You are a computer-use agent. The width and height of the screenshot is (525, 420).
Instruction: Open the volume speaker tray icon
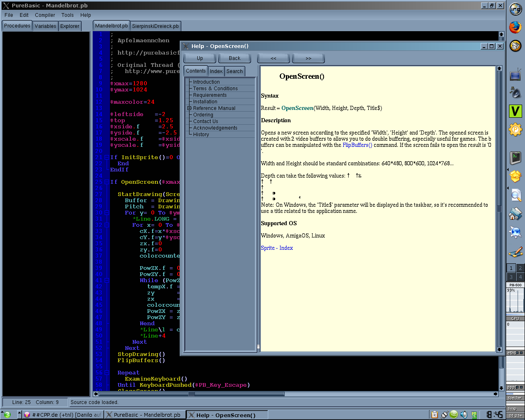[464, 415]
